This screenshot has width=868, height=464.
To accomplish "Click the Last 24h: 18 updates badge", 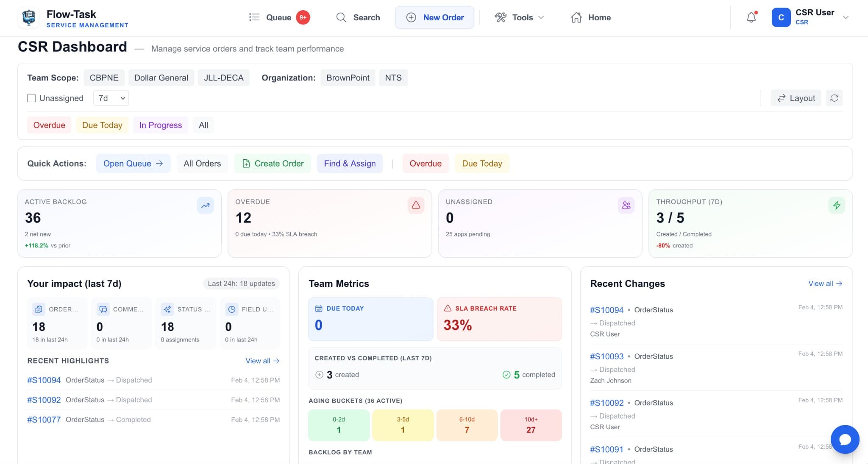I will tap(241, 284).
